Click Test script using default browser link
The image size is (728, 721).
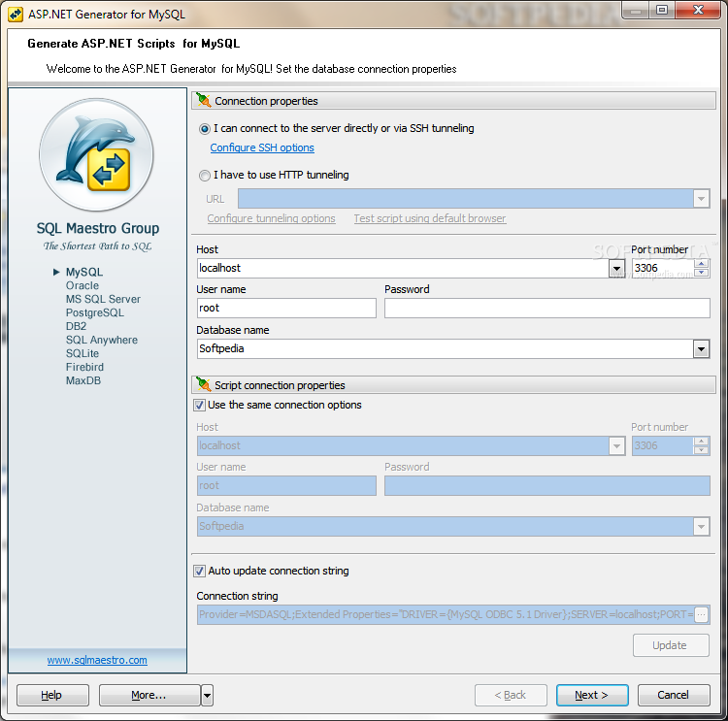click(x=430, y=218)
